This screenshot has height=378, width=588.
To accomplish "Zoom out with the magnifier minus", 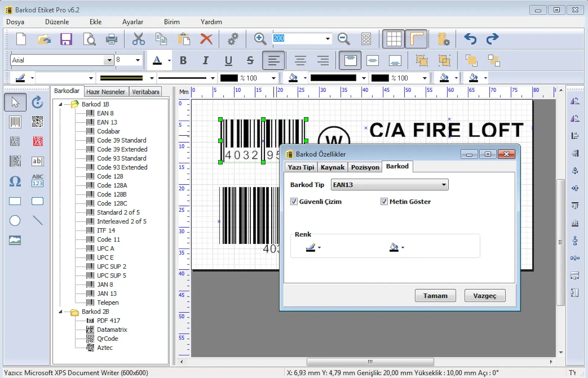I will click(x=344, y=39).
